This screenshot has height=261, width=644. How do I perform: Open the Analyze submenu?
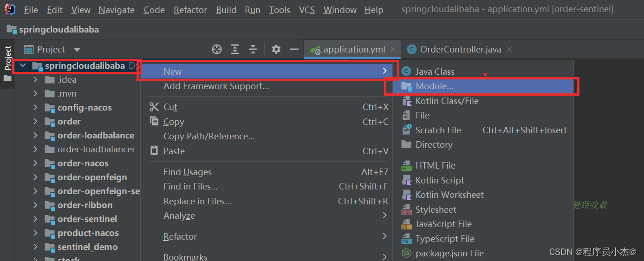coord(267,216)
